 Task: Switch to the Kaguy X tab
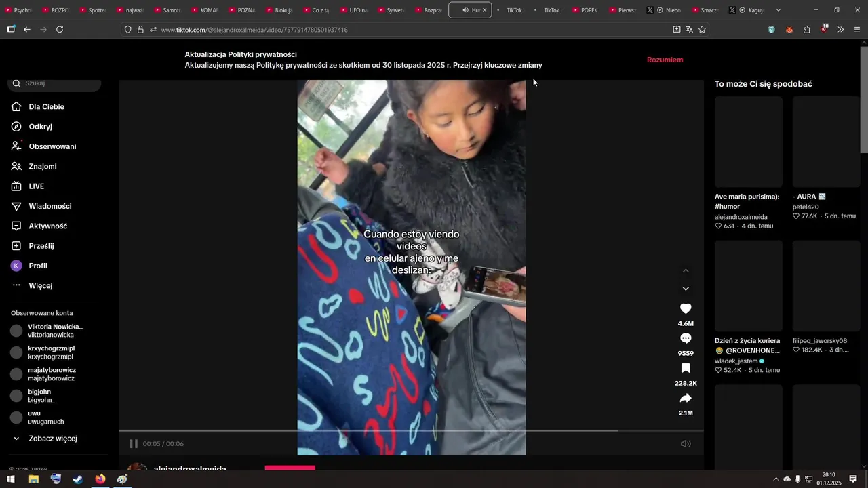747,10
